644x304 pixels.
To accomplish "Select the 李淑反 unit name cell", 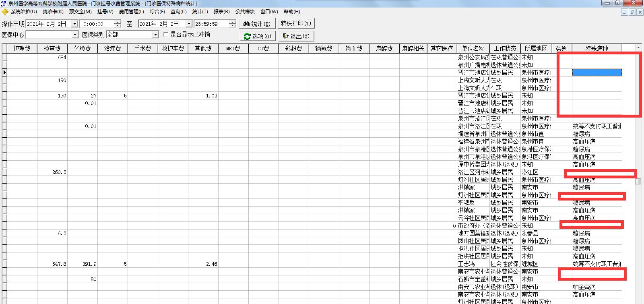I will coord(473,203).
